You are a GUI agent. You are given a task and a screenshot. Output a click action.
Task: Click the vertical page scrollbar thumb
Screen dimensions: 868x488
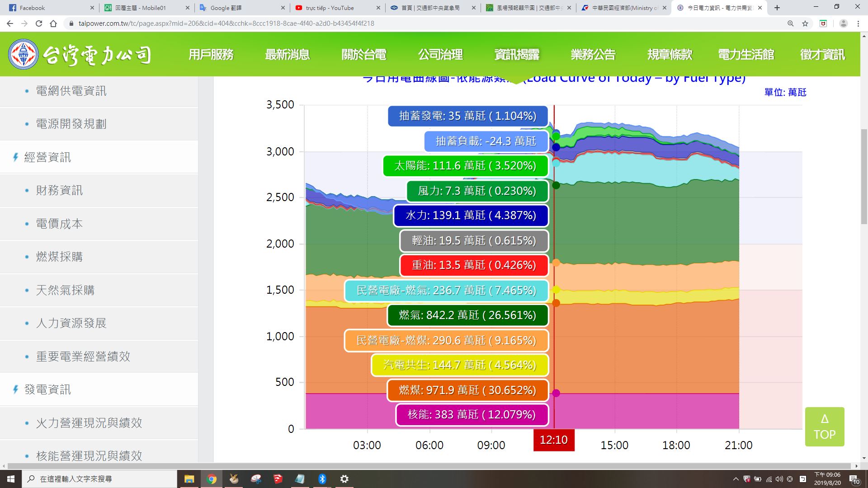[864, 176]
